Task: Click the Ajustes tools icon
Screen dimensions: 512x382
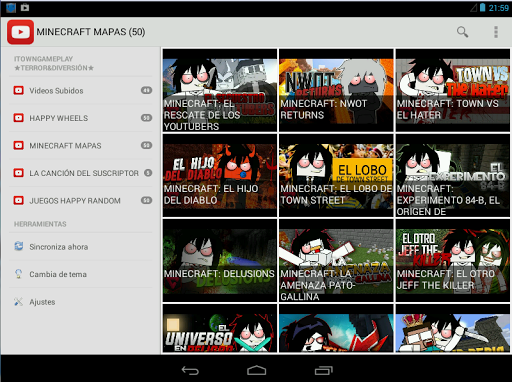Action: coord(19,302)
